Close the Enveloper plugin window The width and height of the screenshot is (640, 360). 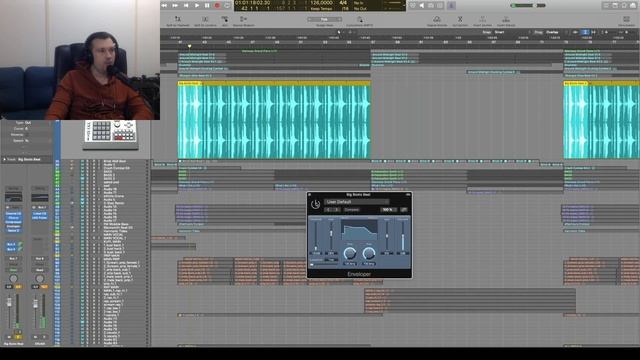point(309,195)
